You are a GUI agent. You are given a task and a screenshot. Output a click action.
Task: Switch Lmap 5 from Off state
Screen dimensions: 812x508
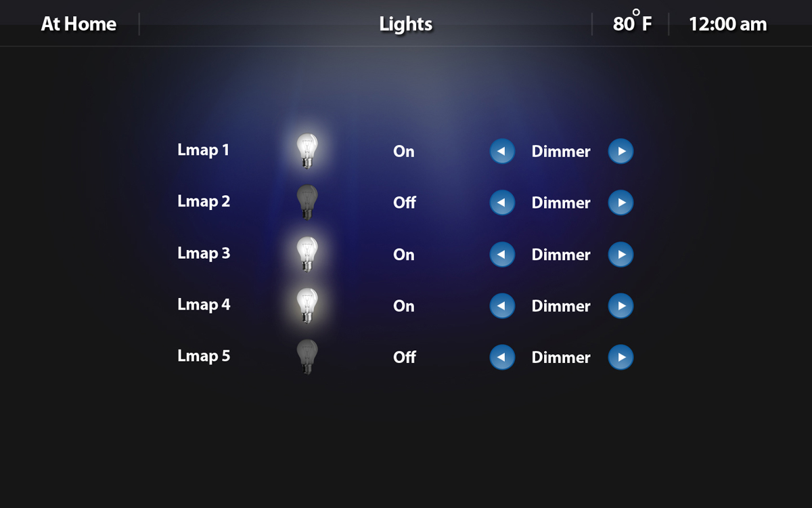pyautogui.click(x=405, y=357)
